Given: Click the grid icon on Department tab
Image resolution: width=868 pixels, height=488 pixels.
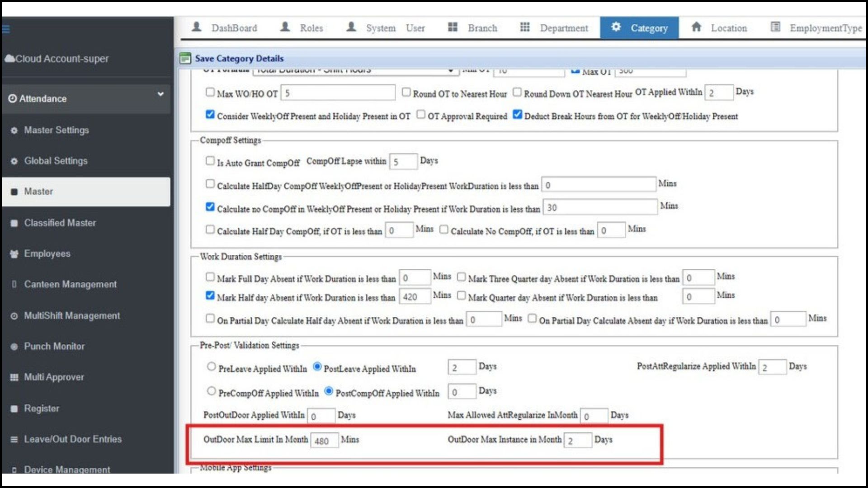Looking at the screenshot, I should point(525,27).
